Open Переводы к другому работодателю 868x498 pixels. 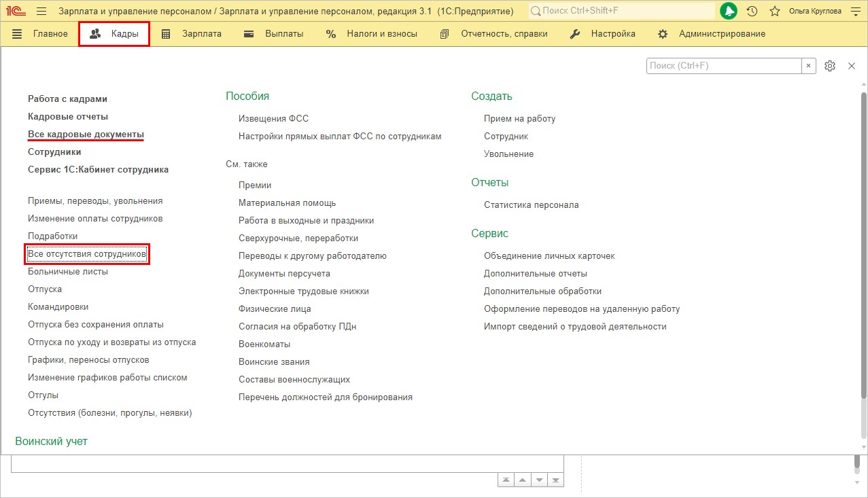(313, 256)
